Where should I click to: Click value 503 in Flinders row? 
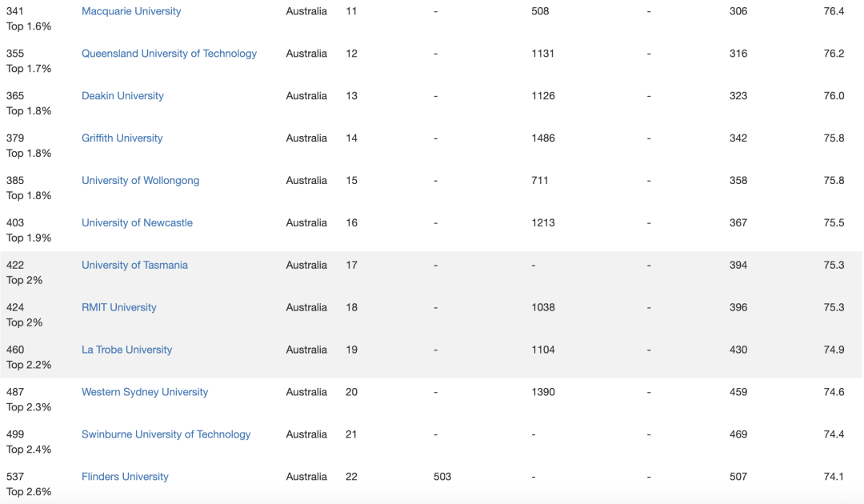442,477
